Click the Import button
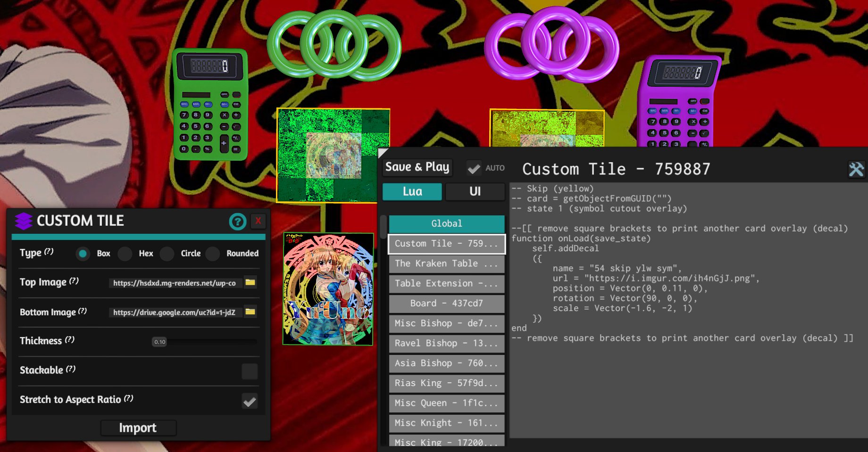The image size is (868, 452). [138, 428]
